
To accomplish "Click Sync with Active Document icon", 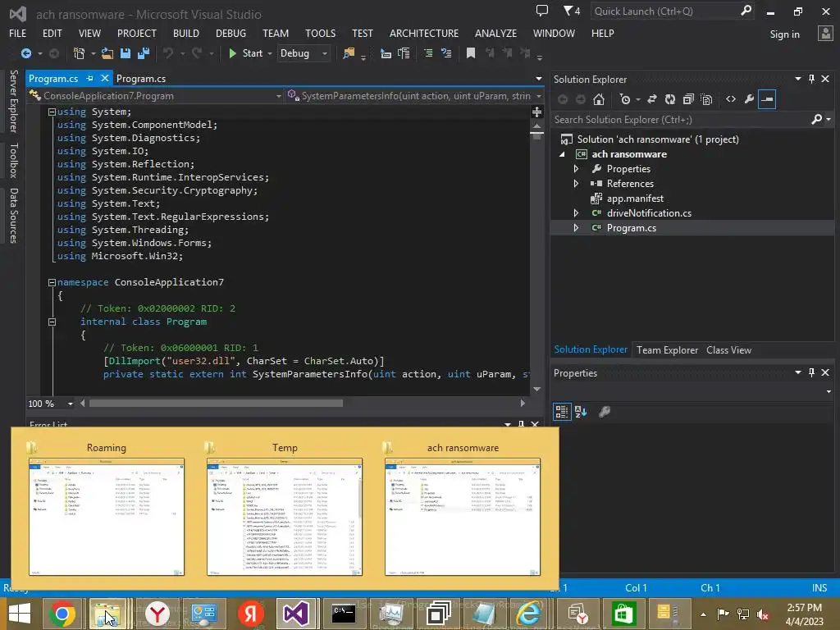I will [x=652, y=99].
